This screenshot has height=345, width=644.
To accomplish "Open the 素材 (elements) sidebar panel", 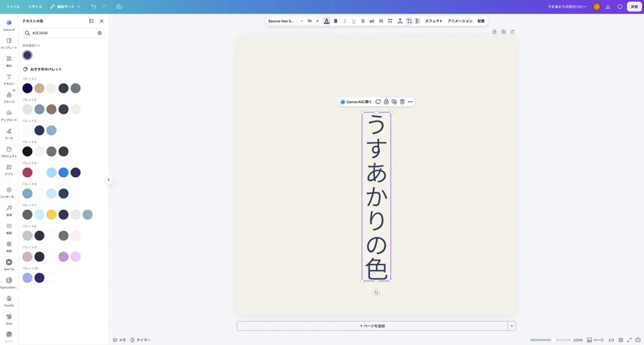I will (x=9, y=61).
